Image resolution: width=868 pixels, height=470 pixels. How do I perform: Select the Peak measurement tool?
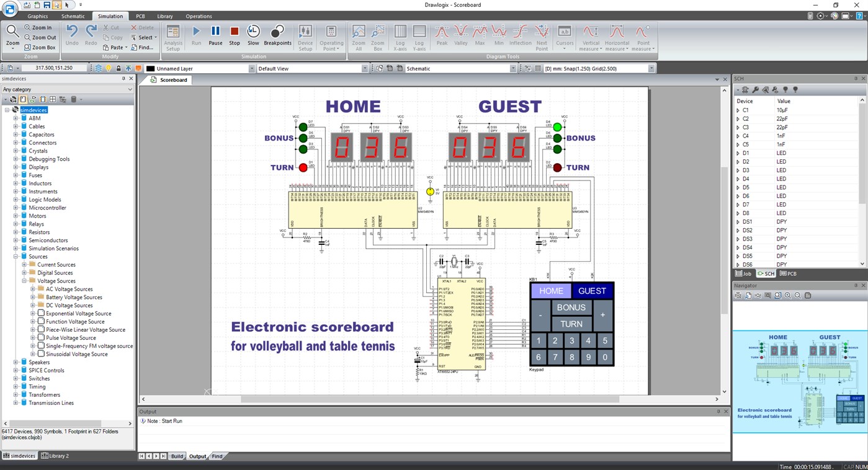441,35
